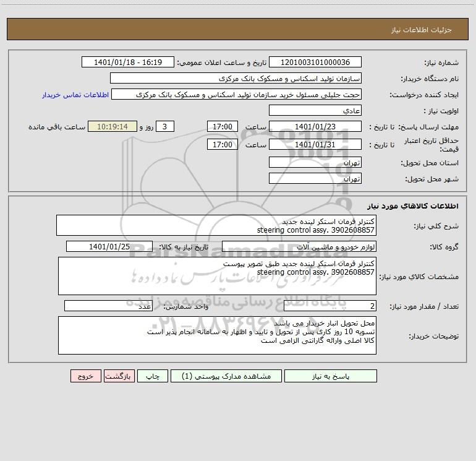Click the price validity date 1401/01/31
Image resolution: width=476 pixels, height=461 pixels.
tap(315, 144)
